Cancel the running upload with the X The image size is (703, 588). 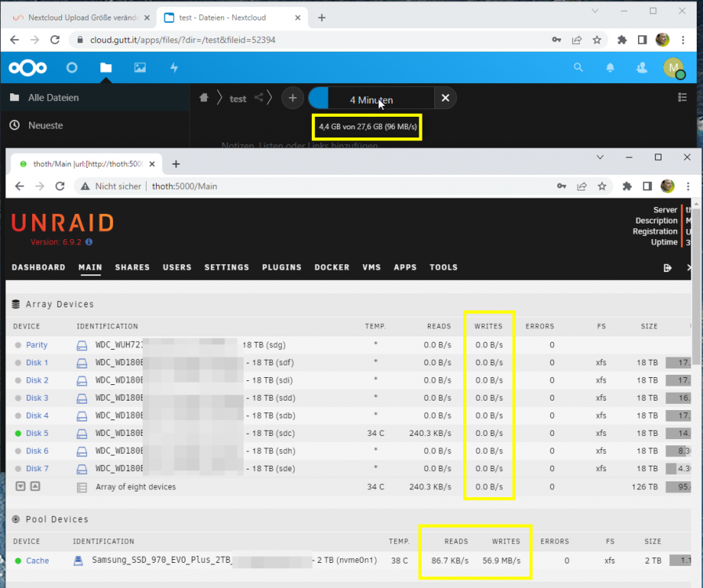tap(445, 98)
